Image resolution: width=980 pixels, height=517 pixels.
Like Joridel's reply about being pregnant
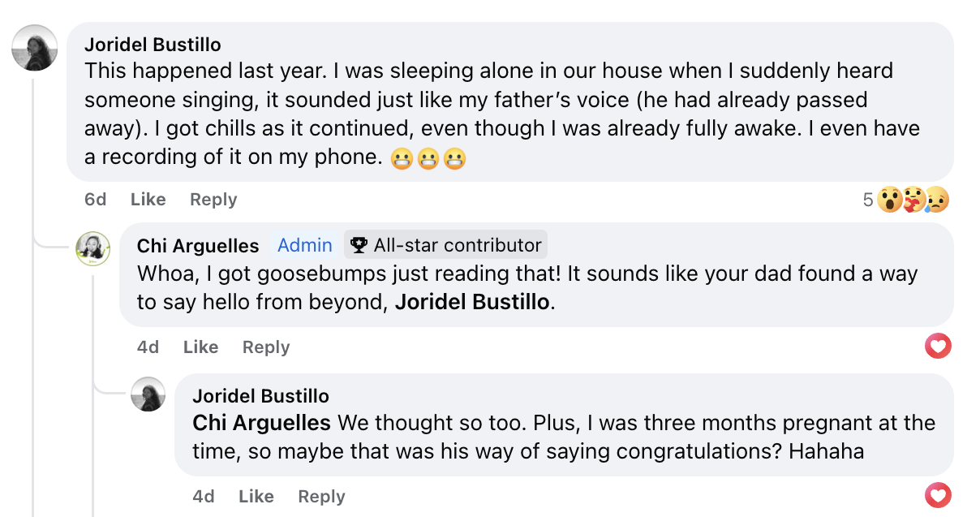tap(256, 496)
